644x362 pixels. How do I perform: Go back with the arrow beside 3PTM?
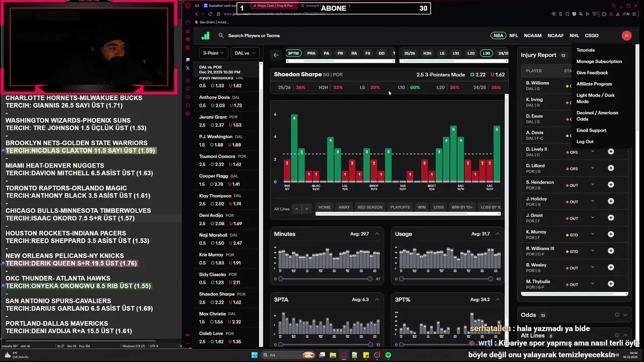point(276,54)
